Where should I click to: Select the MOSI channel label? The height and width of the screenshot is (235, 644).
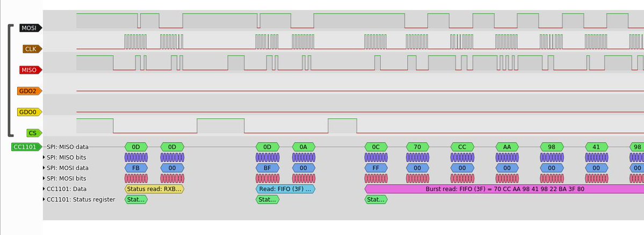coord(31,28)
